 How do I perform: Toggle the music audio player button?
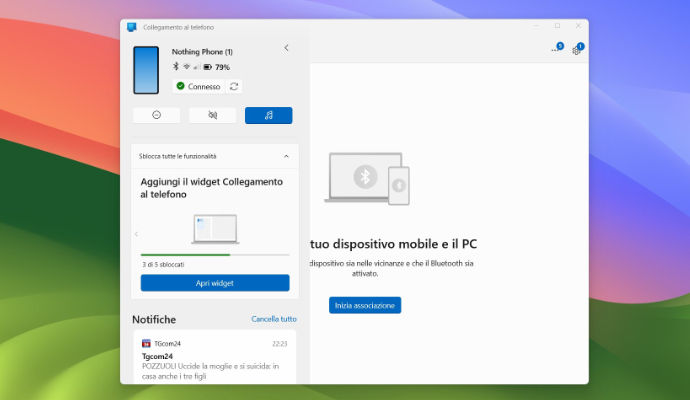[x=268, y=115]
